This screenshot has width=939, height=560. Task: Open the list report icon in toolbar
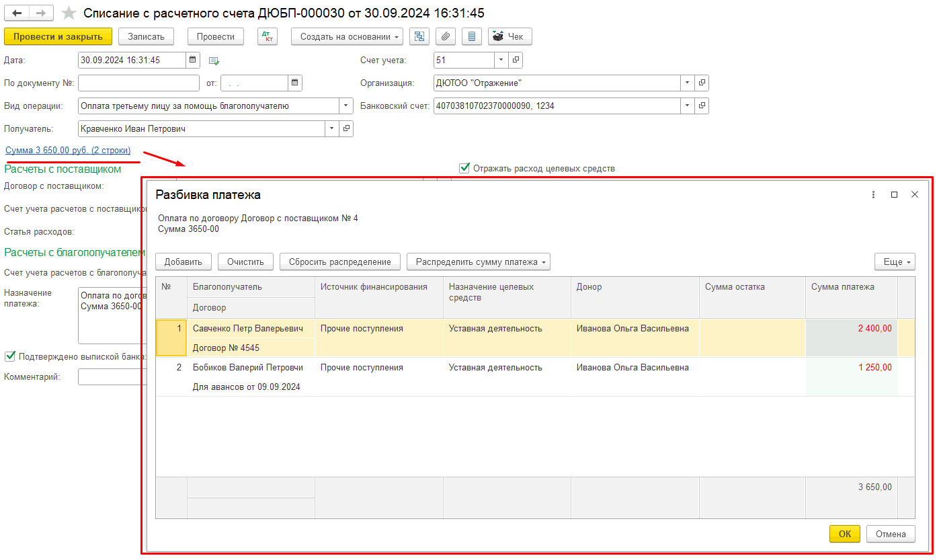pos(471,36)
